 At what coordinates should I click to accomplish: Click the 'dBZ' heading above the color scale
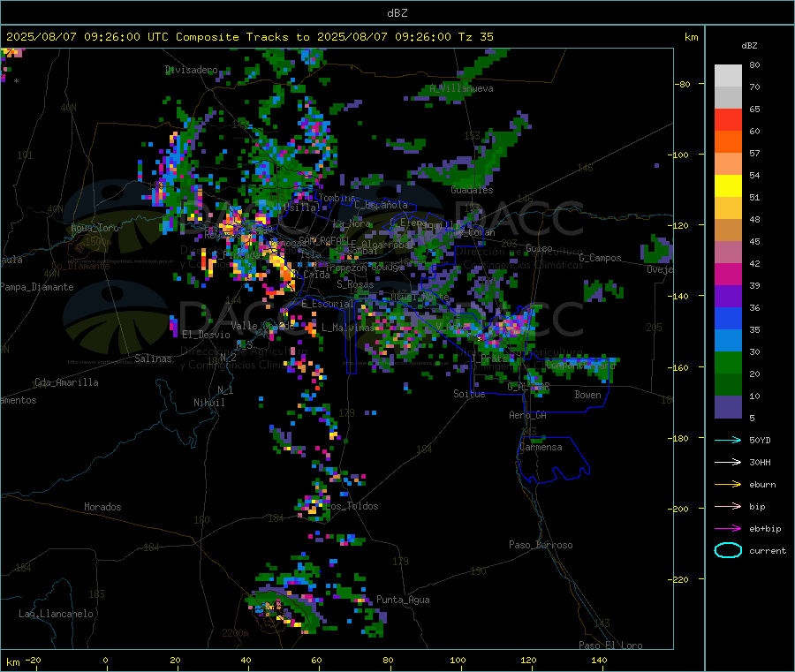(x=749, y=46)
